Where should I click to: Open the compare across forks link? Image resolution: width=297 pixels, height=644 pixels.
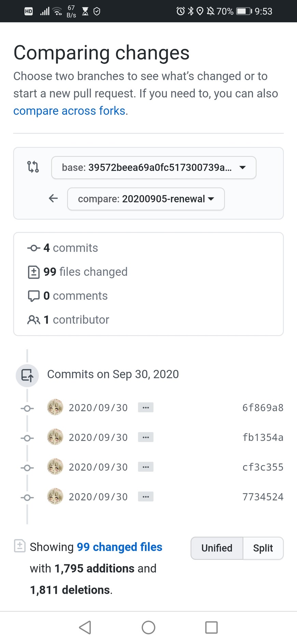69,111
